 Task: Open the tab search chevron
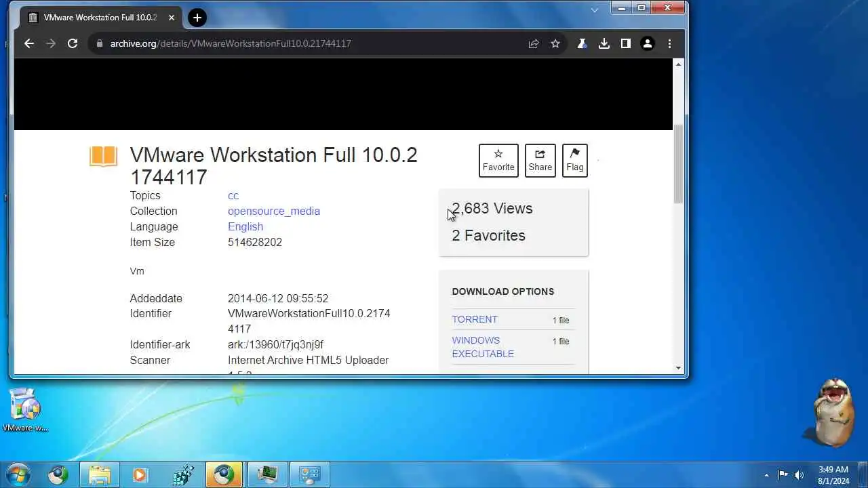coord(595,10)
